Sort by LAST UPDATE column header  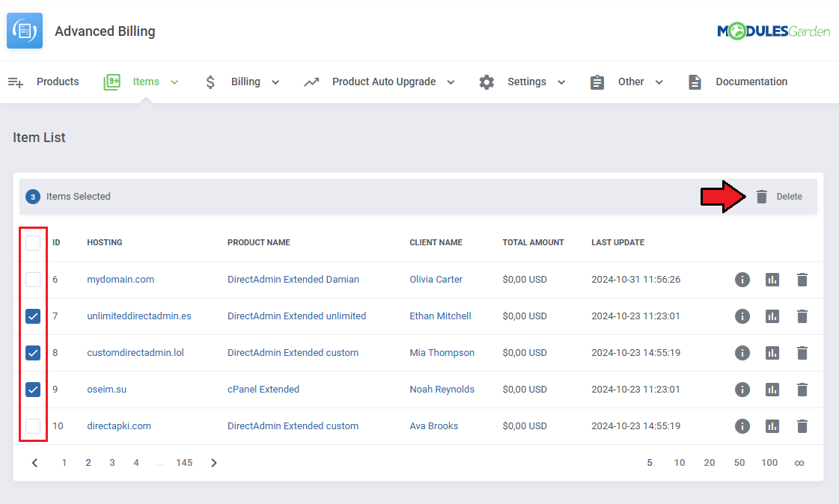pos(617,242)
